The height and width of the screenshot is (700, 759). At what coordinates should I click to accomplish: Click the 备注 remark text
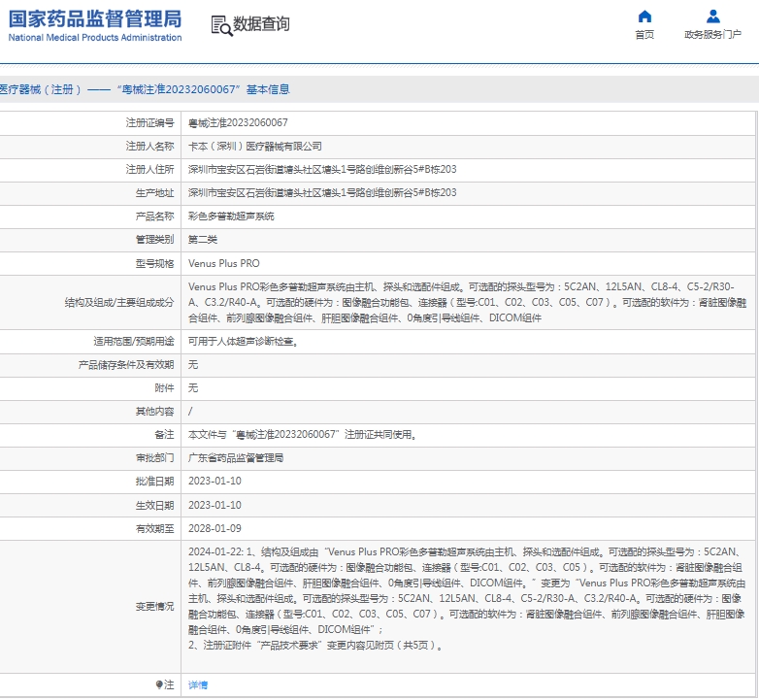click(x=302, y=435)
